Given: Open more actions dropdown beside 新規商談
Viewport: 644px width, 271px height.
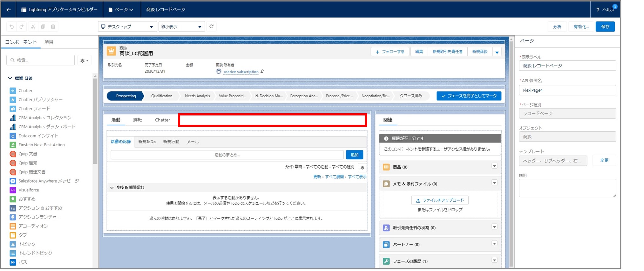Looking at the screenshot, I should coord(497,52).
